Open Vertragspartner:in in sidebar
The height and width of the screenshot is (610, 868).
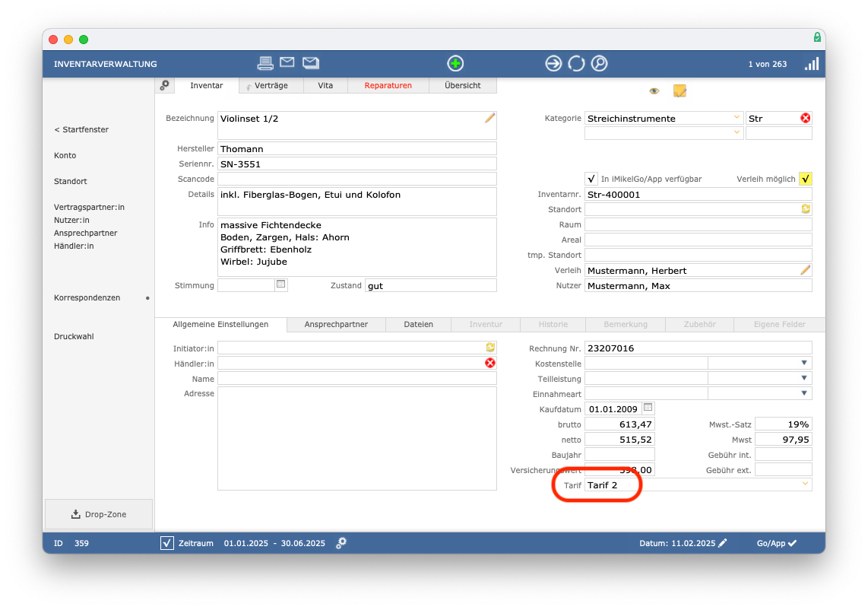[89, 207]
